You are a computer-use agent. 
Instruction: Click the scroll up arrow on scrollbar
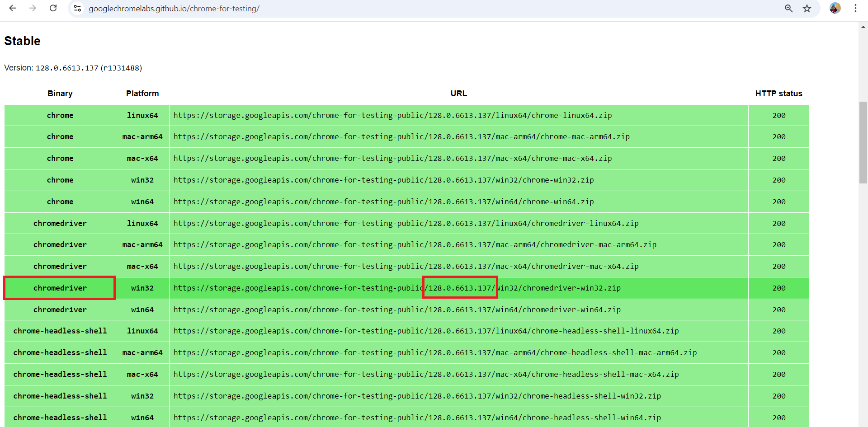pos(863,27)
